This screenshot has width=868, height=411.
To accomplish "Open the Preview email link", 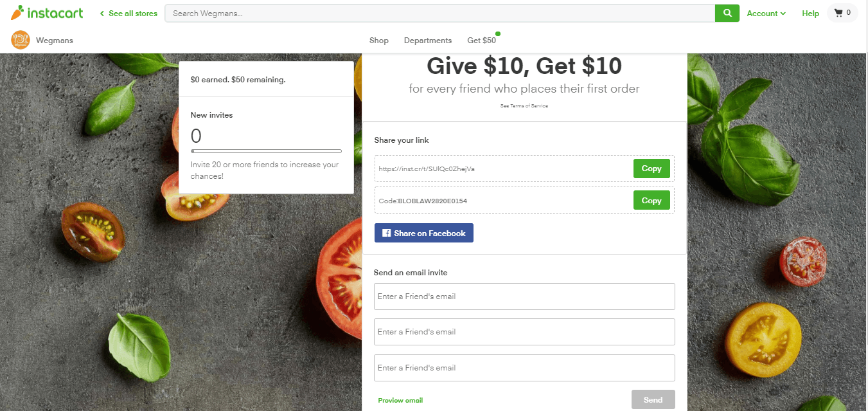I will point(400,400).
